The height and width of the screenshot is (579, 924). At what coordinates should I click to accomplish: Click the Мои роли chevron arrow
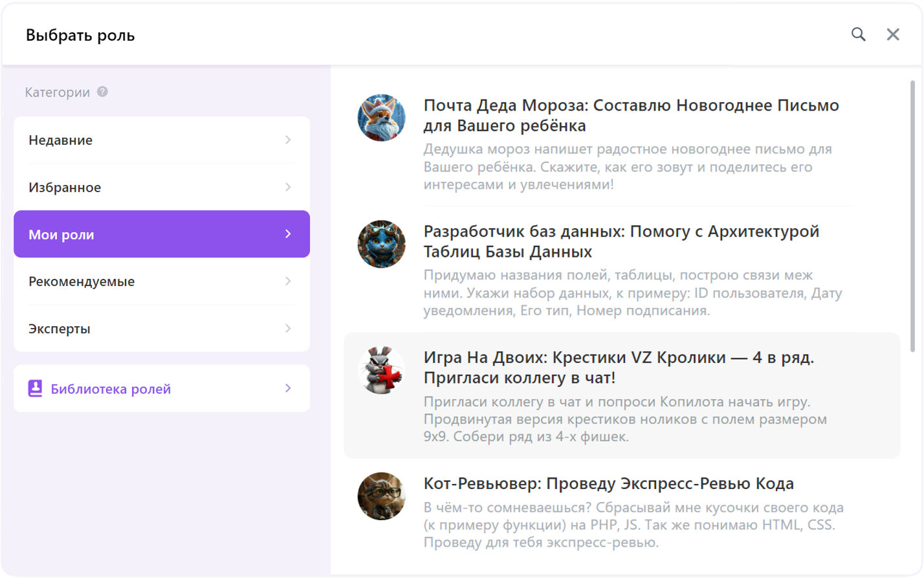(288, 234)
